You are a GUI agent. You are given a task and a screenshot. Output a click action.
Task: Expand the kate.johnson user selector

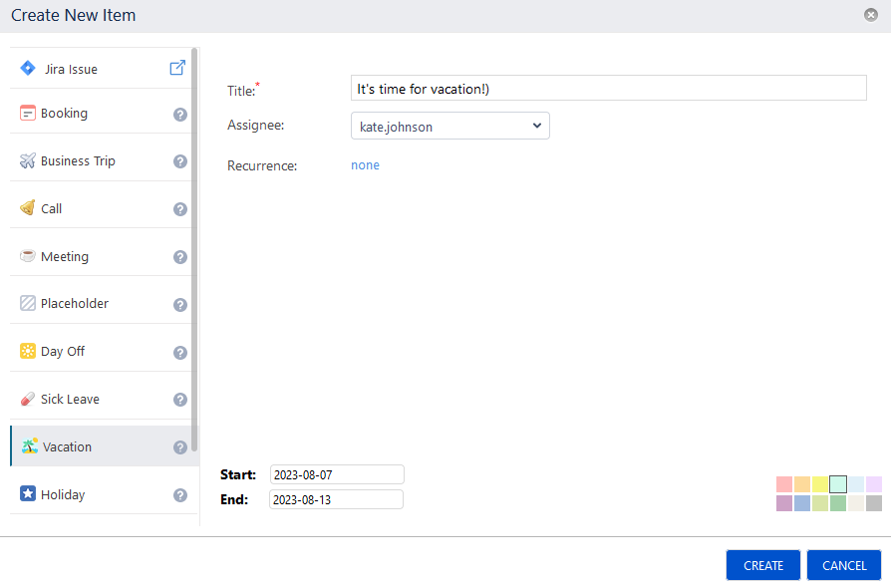[x=535, y=126]
